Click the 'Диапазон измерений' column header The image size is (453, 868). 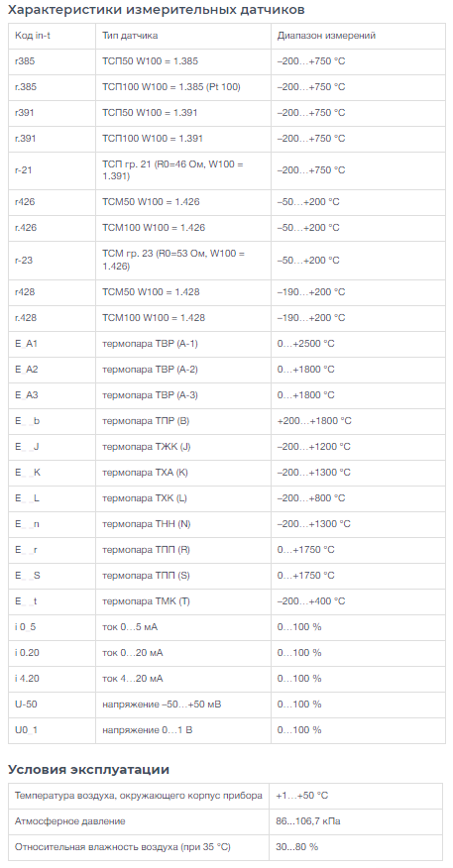pos(358,36)
